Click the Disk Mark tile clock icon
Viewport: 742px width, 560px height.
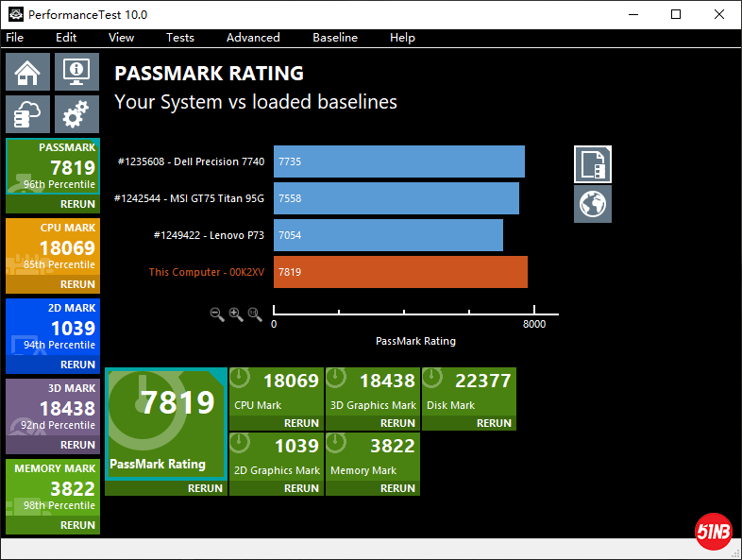pos(432,378)
